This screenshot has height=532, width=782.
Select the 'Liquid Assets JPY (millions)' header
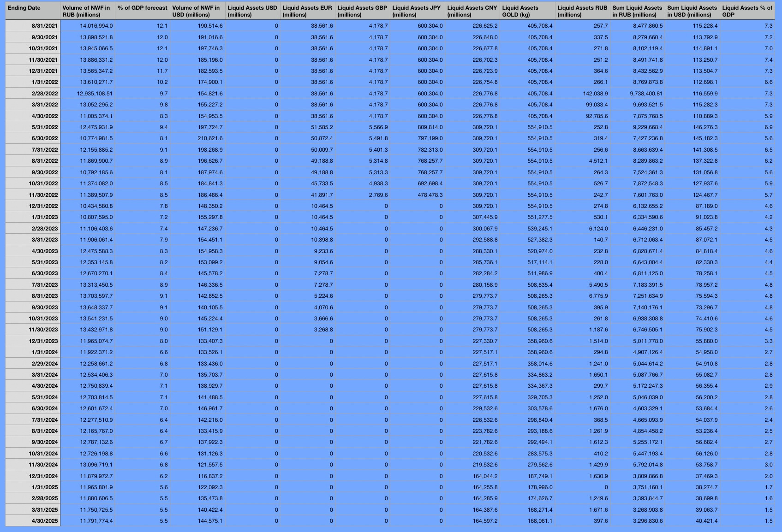[418, 11]
